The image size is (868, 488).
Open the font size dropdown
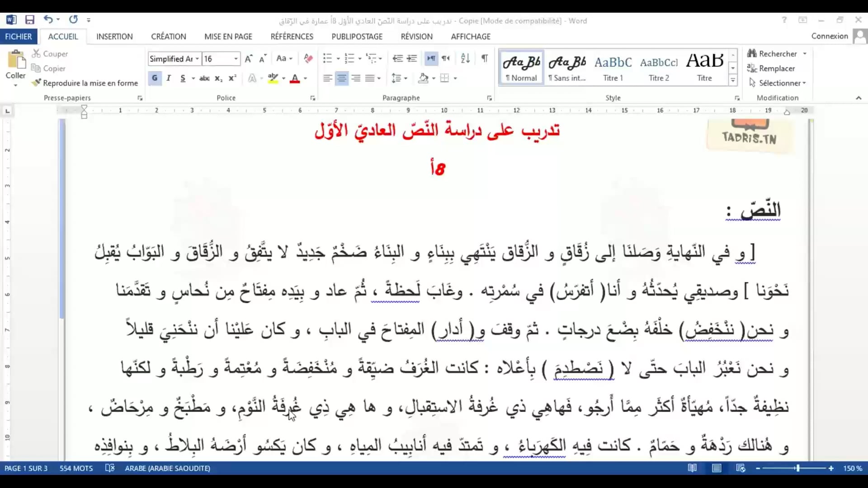236,59
